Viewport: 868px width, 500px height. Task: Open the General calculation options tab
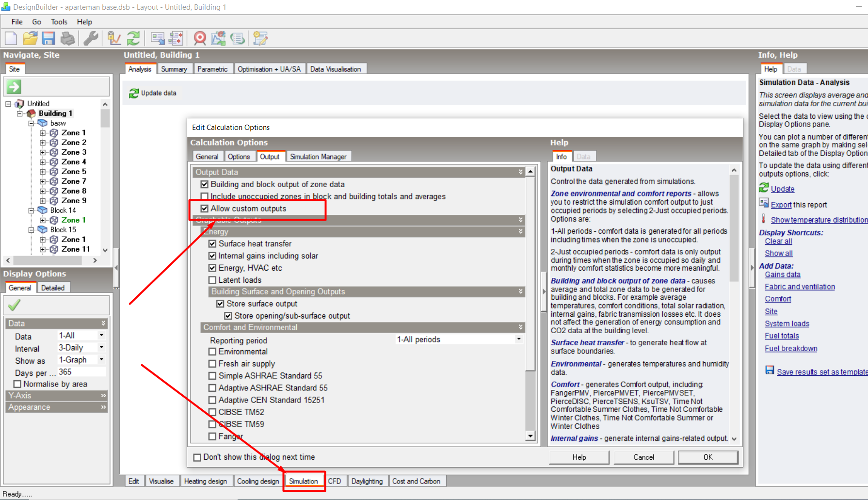point(207,157)
